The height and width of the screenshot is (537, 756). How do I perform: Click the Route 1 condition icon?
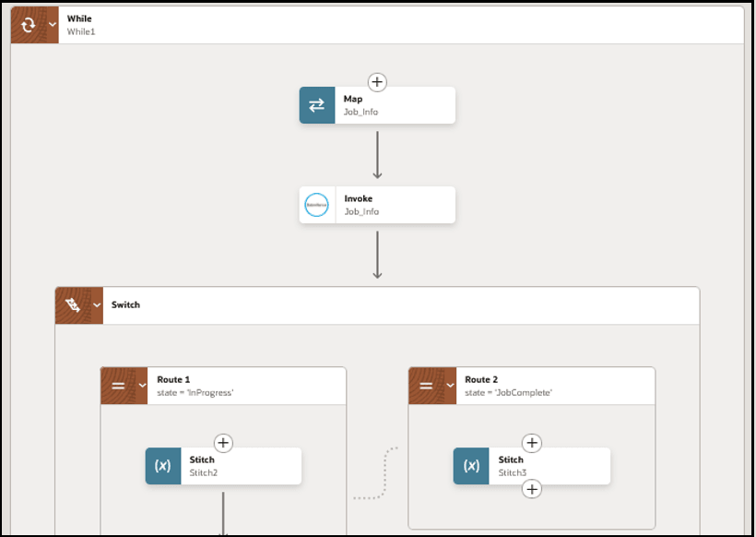point(118,386)
